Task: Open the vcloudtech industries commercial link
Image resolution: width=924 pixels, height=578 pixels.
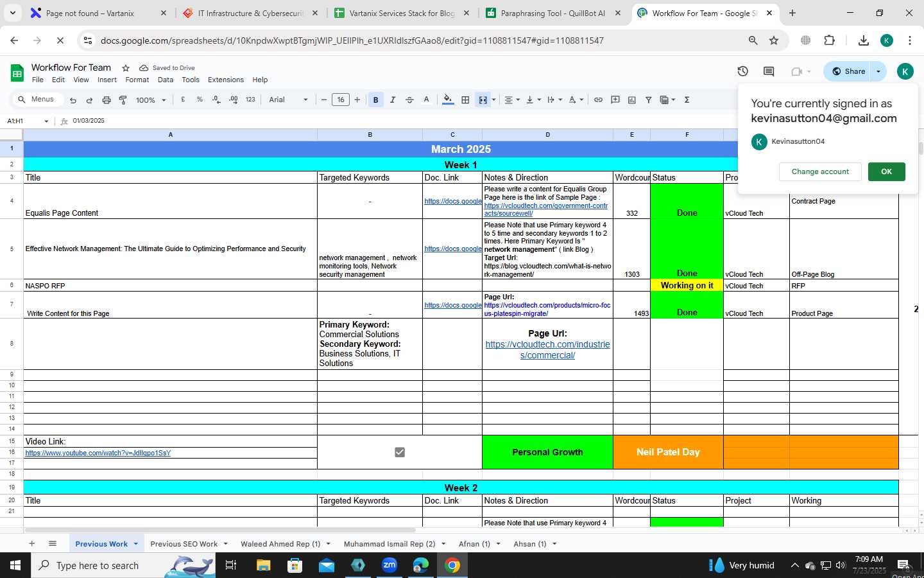Action: tap(548, 350)
